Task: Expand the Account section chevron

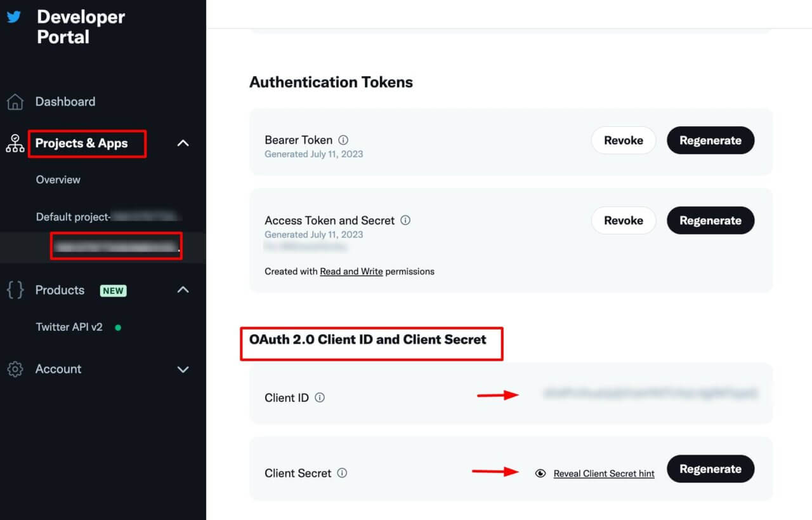Action: [x=183, y=370]
